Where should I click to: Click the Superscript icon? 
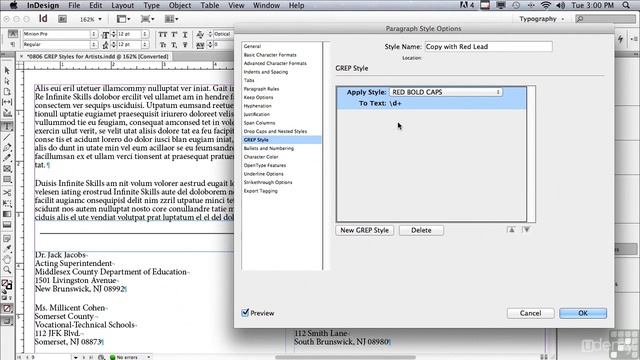coord(174,34)
